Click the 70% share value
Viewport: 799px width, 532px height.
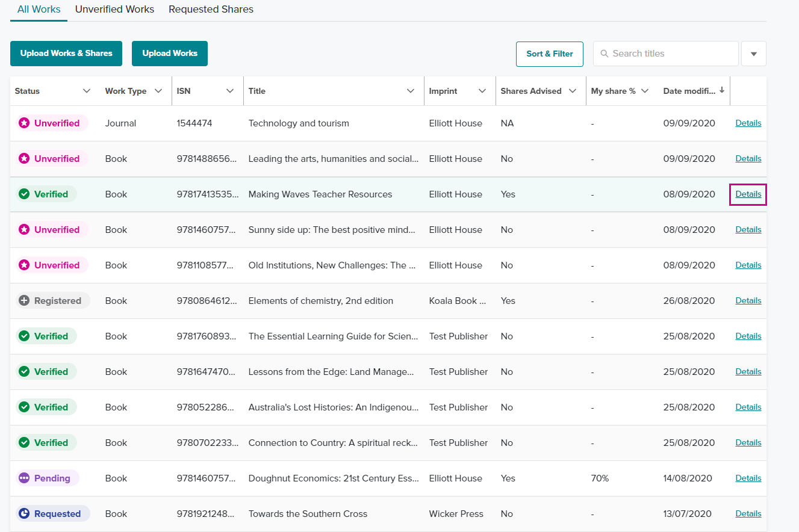click(x=600, y=478)
